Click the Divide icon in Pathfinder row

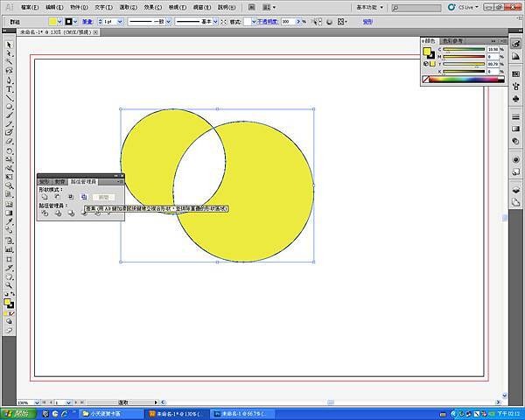coord(44,213)
